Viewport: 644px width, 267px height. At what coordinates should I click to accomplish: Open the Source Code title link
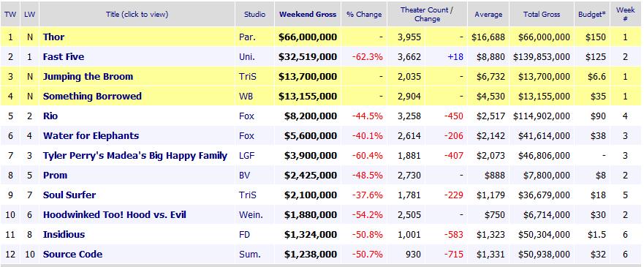tap(72, 255)
